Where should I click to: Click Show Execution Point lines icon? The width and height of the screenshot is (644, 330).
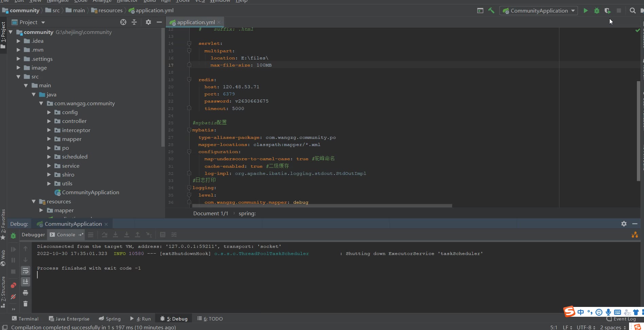pyautogui.click(x=91, y=235)
